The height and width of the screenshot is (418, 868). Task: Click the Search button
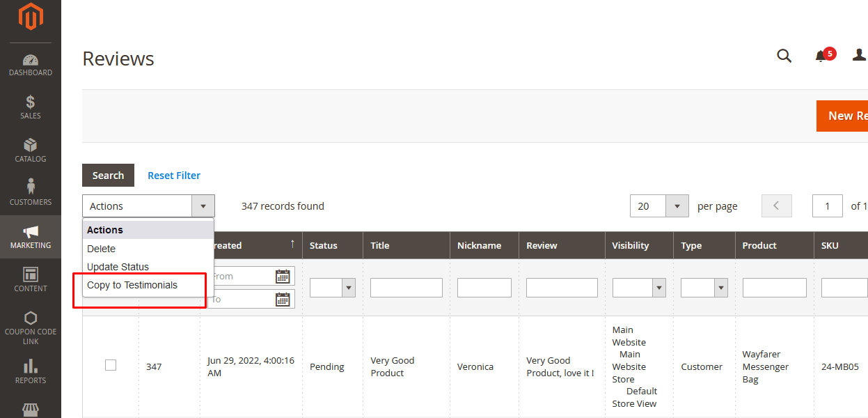pos(108,176)
